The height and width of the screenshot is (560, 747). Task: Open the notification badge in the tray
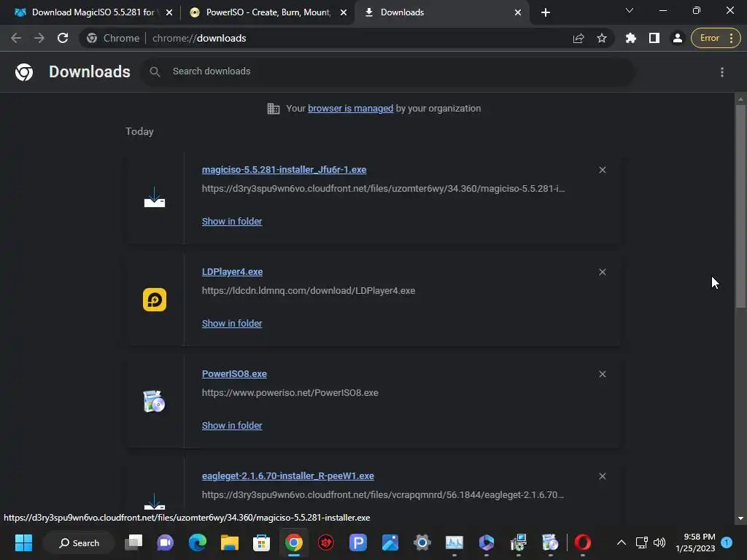click(727, 542)
